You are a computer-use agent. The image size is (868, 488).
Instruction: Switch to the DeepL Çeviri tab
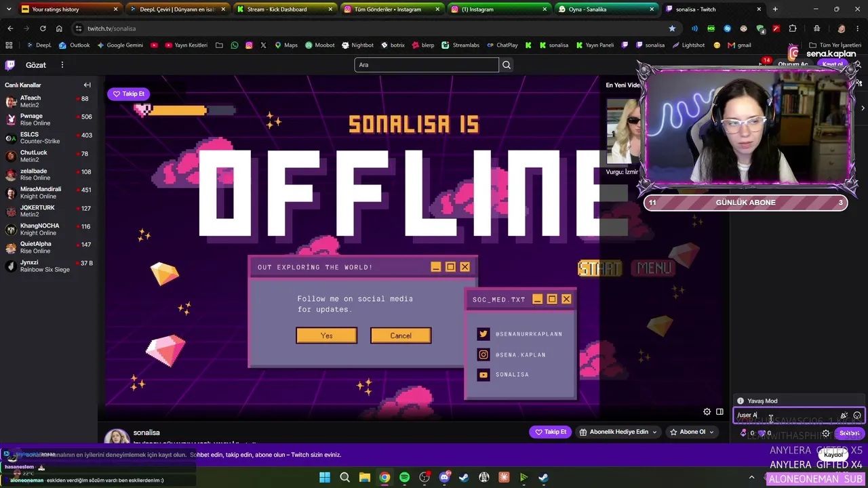(x=177, y=9)
